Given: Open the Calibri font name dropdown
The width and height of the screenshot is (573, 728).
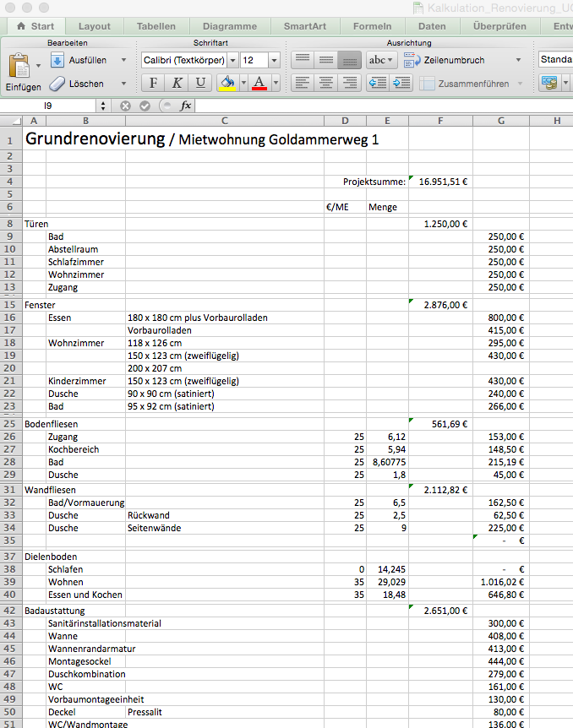Looking at the screenshot, I should 232,61.
